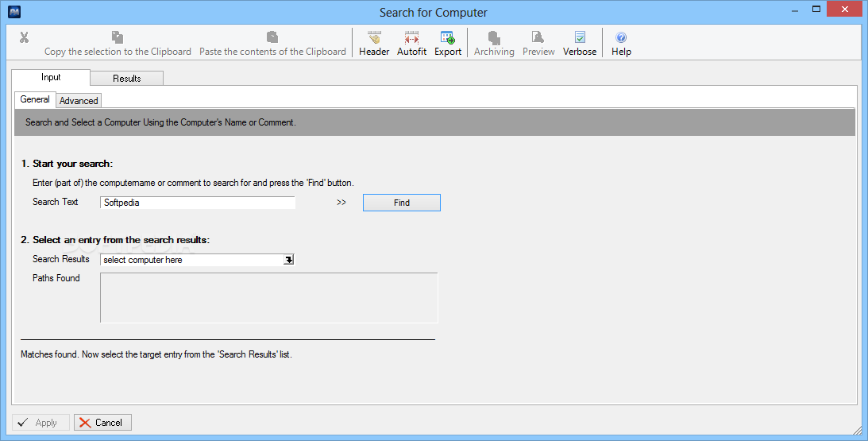The width and height of the screenshot is (868, 441).
Task: Open Help from the toolbar
Action: [621, 44]
